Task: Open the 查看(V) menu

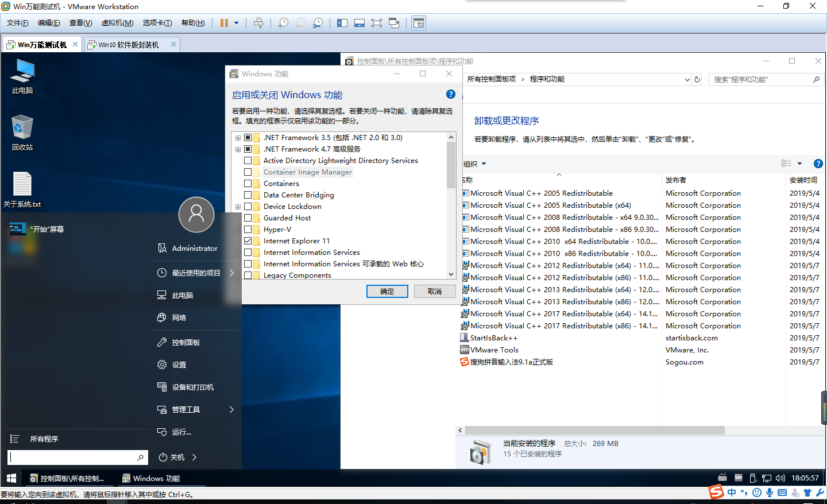Action: tap(80, 23)
